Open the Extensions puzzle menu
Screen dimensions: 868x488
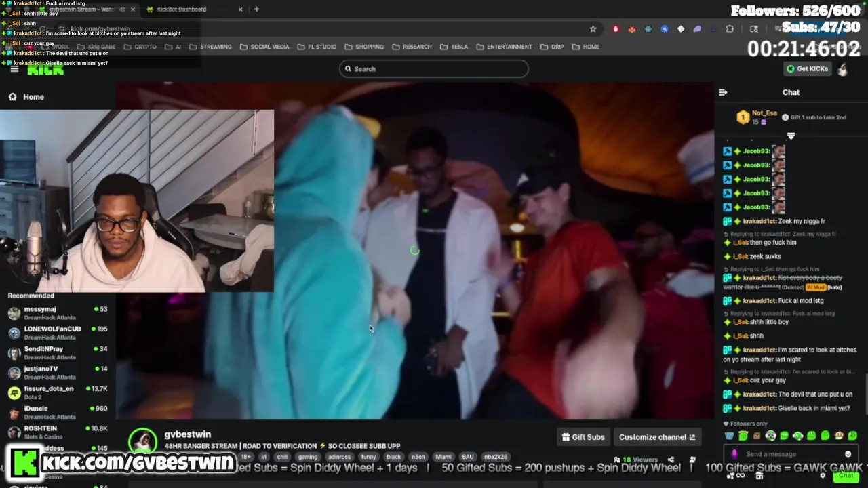point(730,29)
